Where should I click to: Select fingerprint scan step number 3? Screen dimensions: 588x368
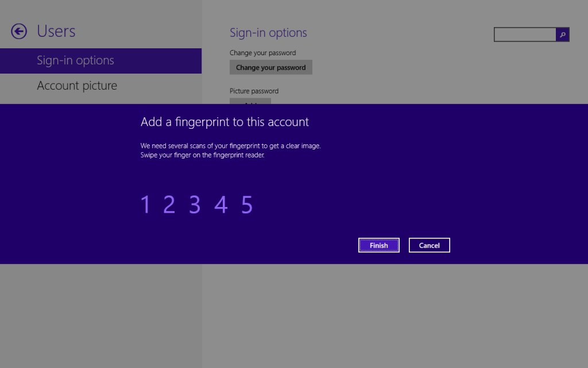click(x=195, y=205)
